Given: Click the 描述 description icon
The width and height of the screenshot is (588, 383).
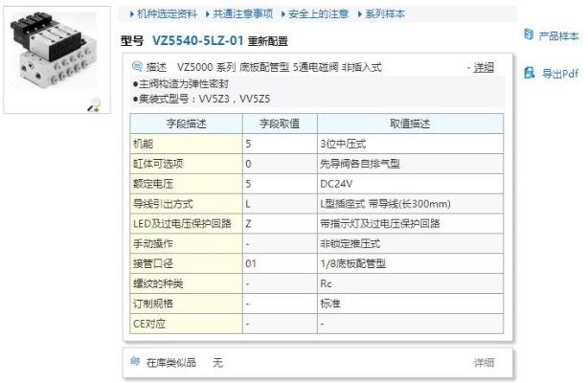Looking at the screenshot, I should 136,67.
